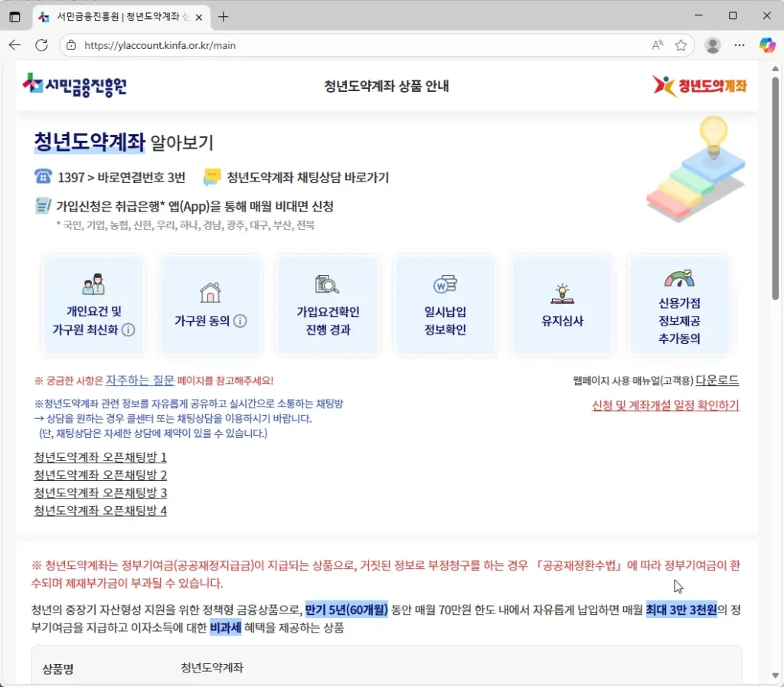Open a new browser tab
The width and height of the screenshot is (784, 687).
coord(224,16)
